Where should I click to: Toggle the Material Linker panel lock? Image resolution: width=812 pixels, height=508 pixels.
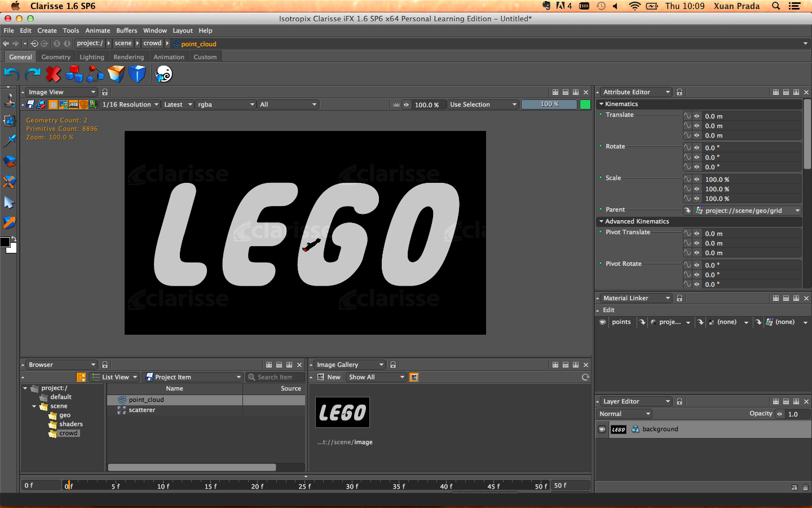click(x=679, y=298)
